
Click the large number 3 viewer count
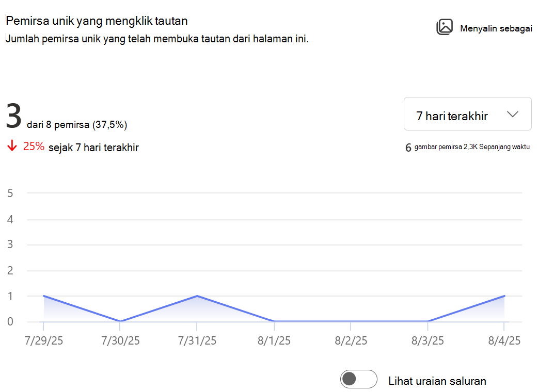click(x=14, y=116)
